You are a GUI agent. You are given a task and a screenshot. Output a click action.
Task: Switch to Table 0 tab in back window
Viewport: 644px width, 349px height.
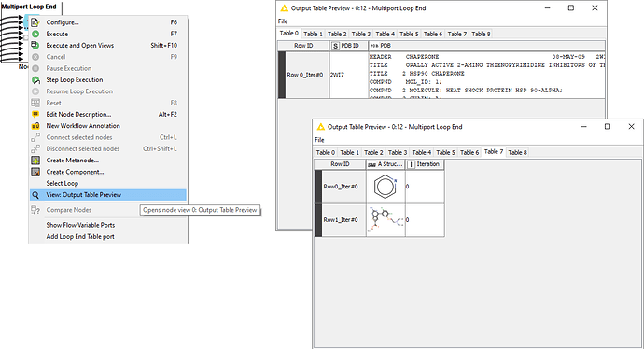click(289, 34)
